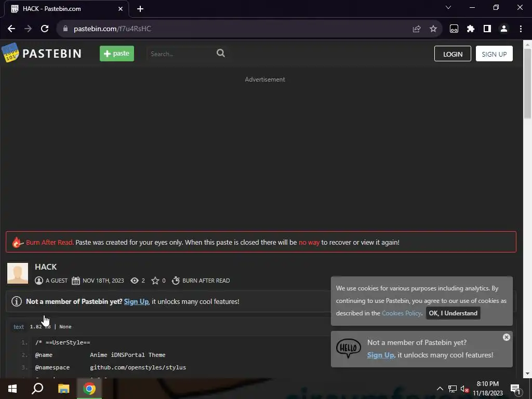This screenshot has height=399, width=532.
Task: Click the green paste button
Action: point(117,54)
